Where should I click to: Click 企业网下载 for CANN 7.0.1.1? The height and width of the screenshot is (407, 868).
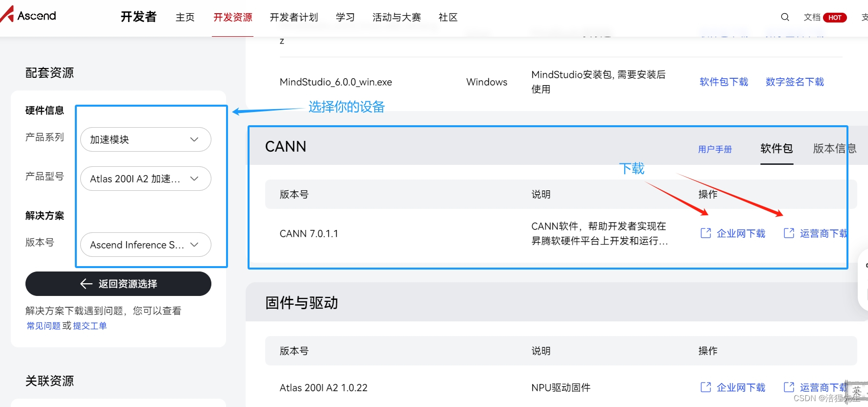click(x=741, y=233)
